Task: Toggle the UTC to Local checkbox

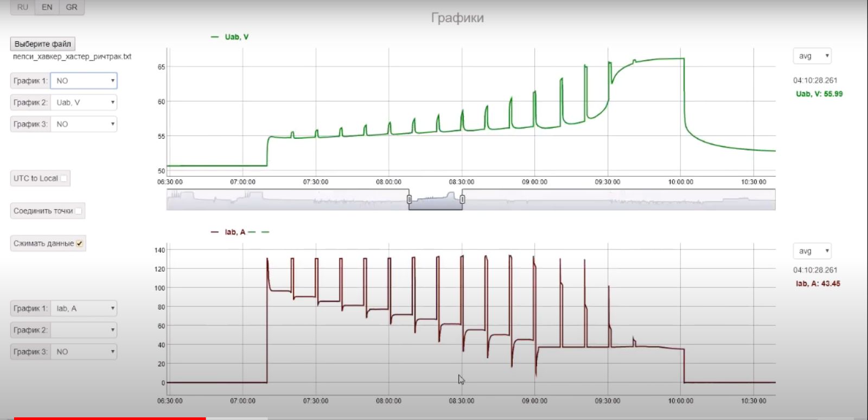Action: 64,178
